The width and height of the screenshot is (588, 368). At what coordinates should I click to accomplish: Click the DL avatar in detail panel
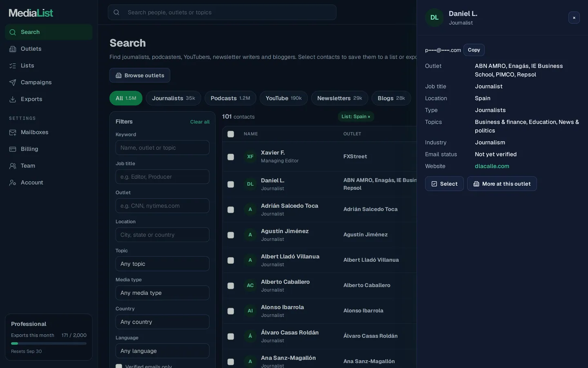(434, 18)
